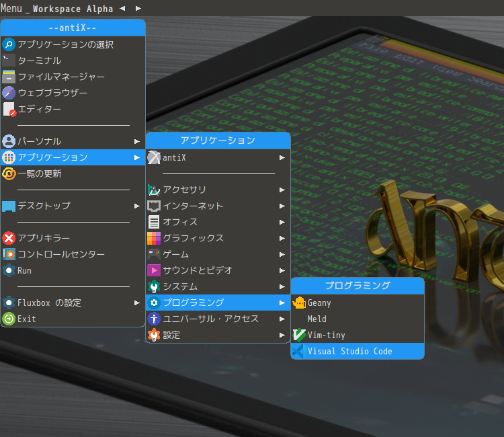Click the antiX logo icon in submenu
The image size is (504, 437).
tap(154, 157)
